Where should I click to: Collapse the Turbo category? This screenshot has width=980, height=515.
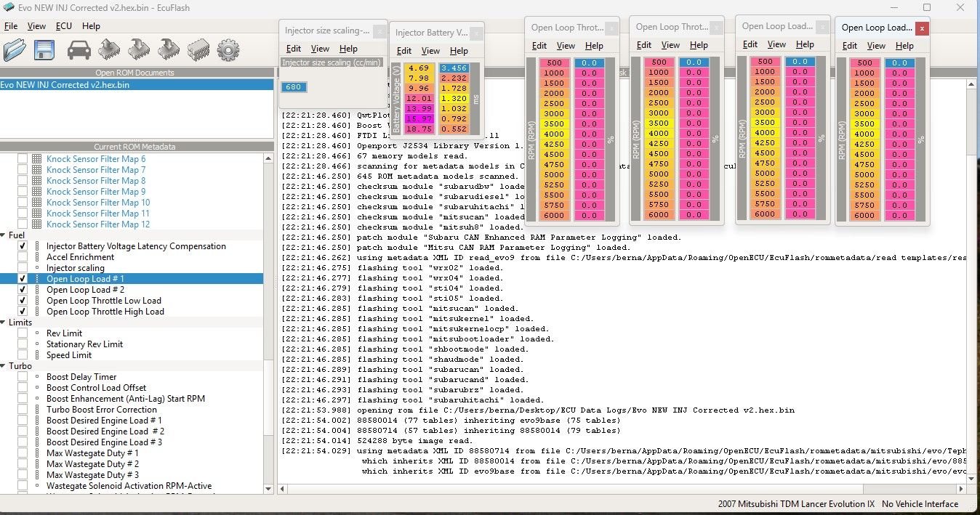[x=4, y=366]
